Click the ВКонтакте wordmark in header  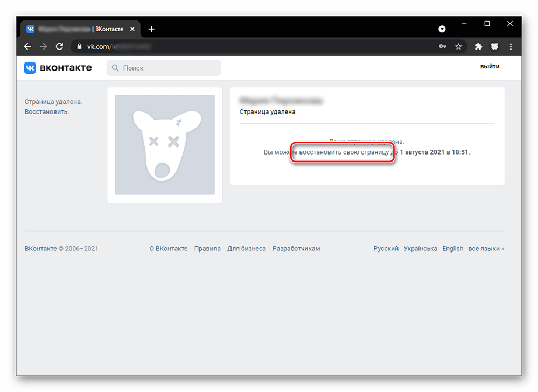[x=66, y=67]
